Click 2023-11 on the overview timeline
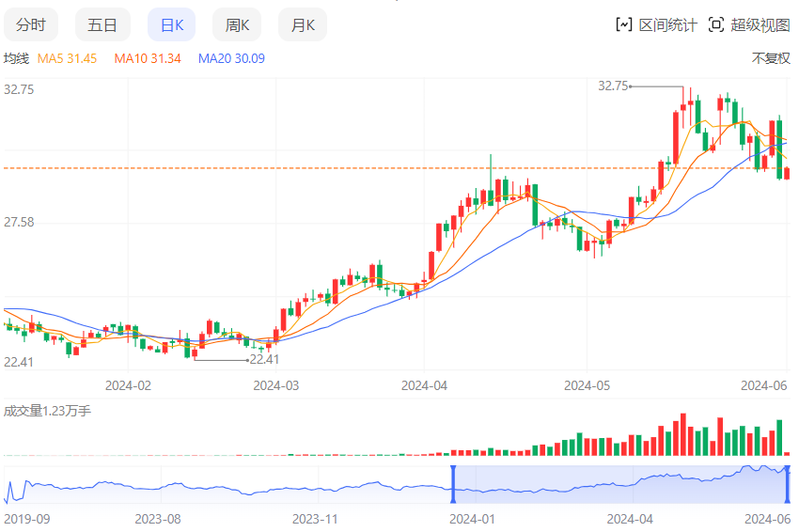The height and width of the screenshot is (532, 799). [315, 518]
